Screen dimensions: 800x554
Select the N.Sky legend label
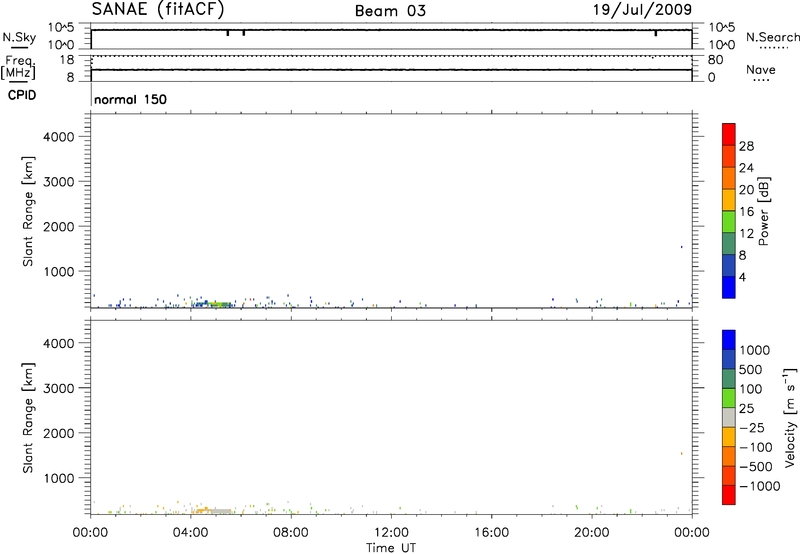[19, 37]
